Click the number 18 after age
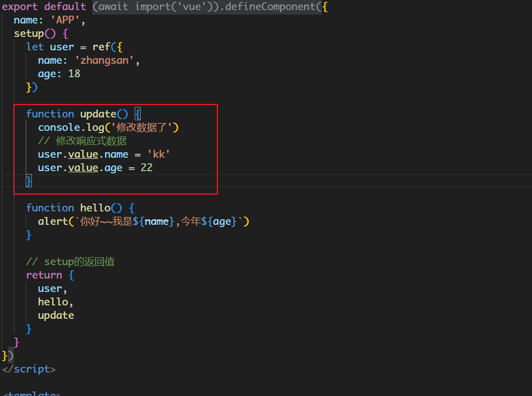 pos(74,74)
